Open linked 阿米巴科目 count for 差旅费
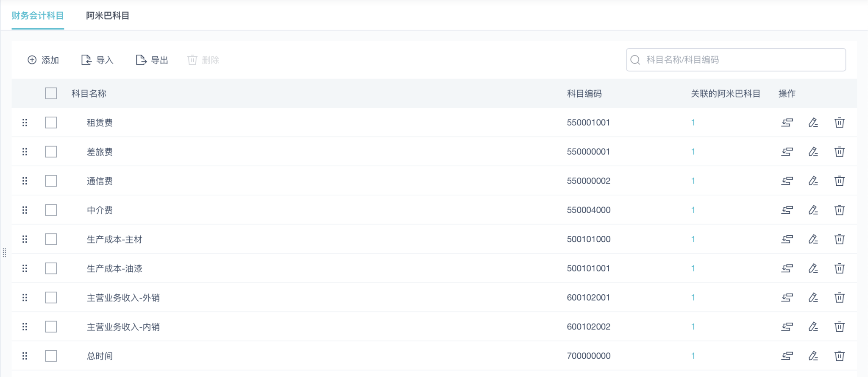Viewport: 868px width, 377px height. tap(693, 152)
